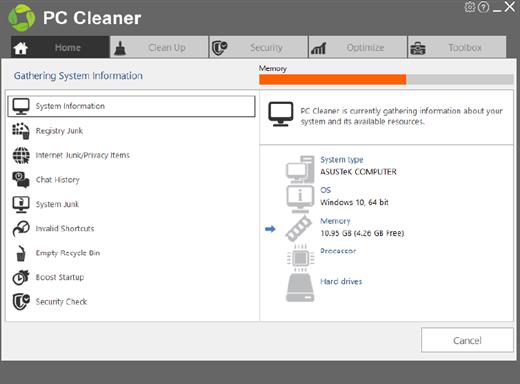Click the orange Memory progress bar
520x384 pixels.
click(x=333, y=79)
